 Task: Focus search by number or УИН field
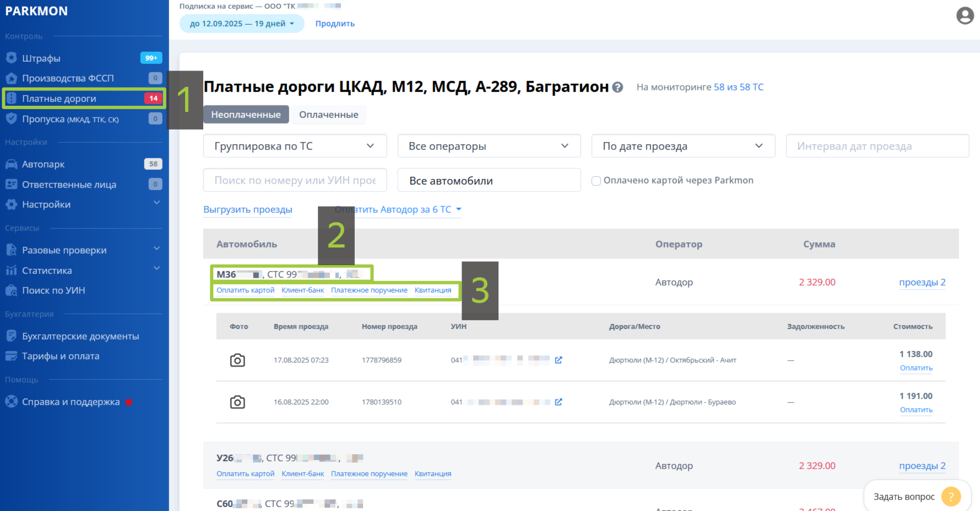coord(295,180)
